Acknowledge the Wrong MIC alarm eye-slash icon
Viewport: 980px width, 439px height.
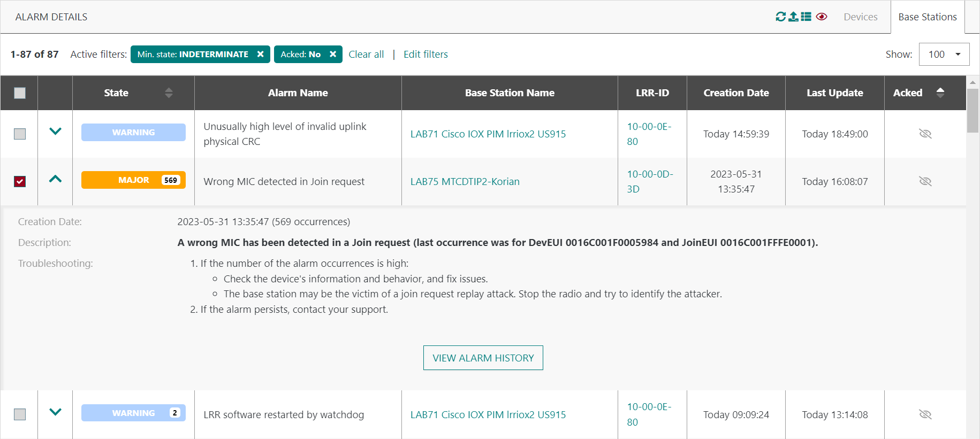(925, 181)
